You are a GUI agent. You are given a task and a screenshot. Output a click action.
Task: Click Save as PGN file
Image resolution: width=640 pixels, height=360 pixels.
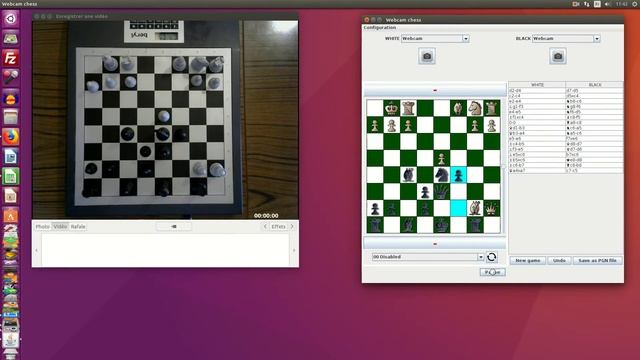pyautogui.click(x=598, y=260)
